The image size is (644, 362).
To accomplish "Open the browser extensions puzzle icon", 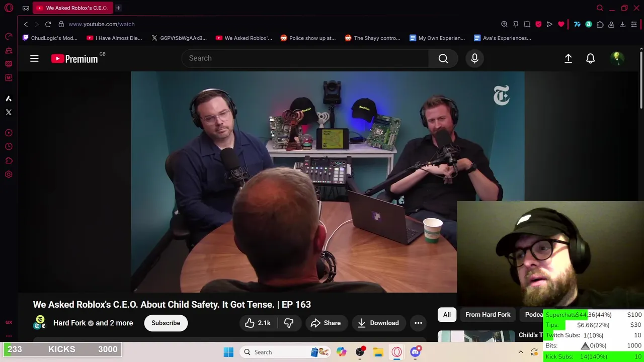I will (x=600, y=24).
